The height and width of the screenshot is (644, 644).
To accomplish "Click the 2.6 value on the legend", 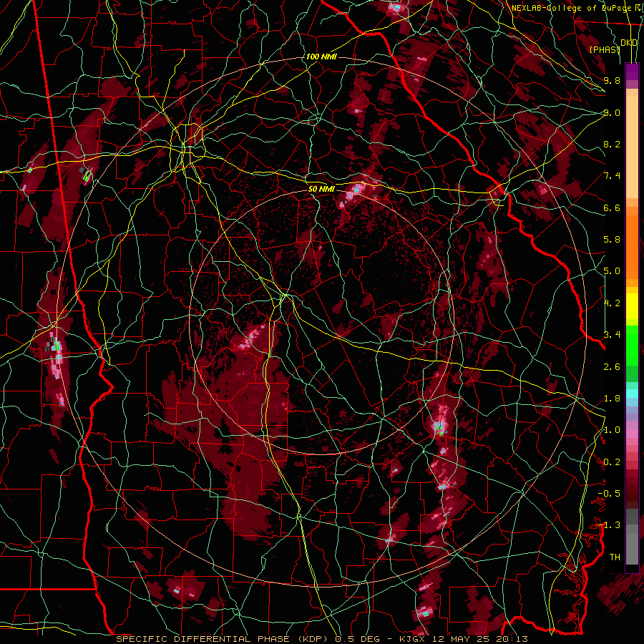I will 612,367.
